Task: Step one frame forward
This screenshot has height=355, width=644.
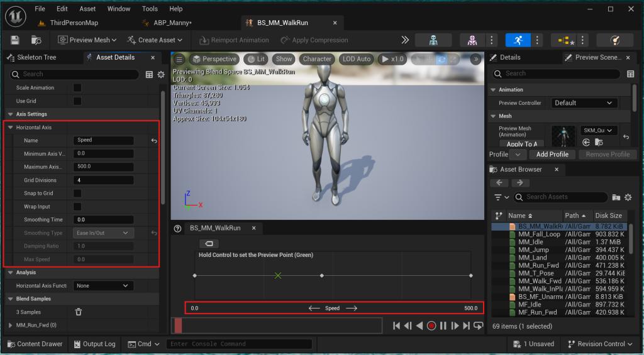Action: 455,325
